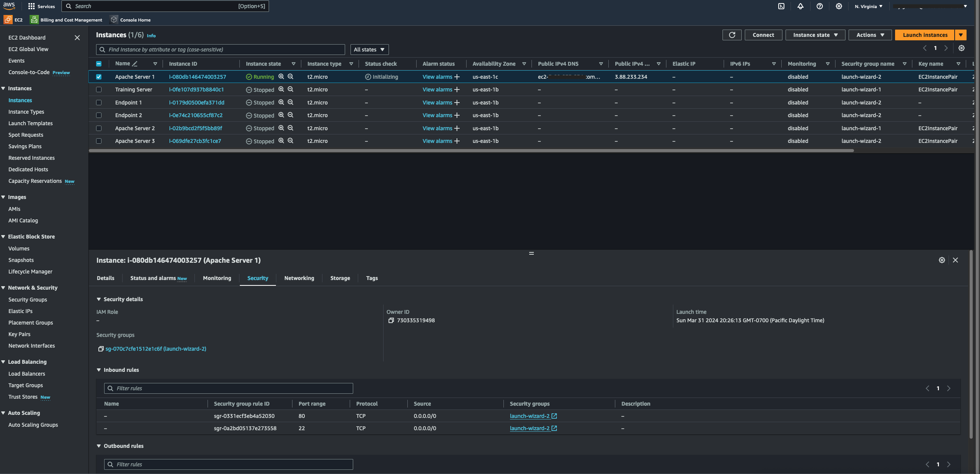Edit the Name column pencil icon
Screen dimensions: 980x474
[135, 64]
